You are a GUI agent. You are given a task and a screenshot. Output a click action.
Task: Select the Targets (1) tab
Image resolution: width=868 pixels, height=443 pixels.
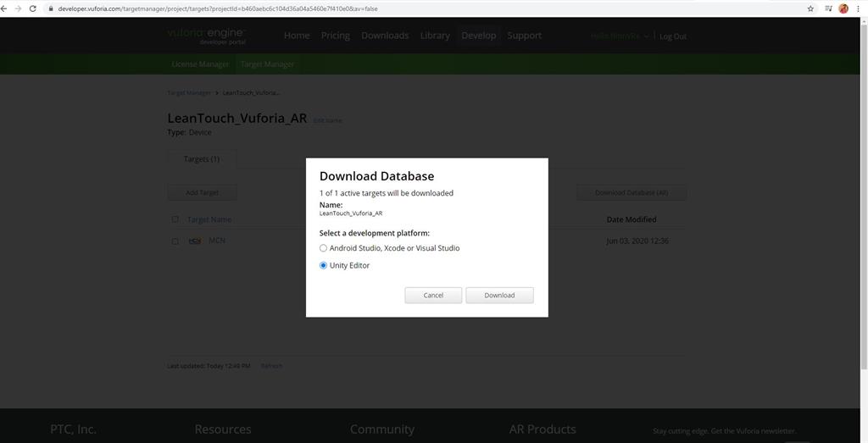coord(202,158)
